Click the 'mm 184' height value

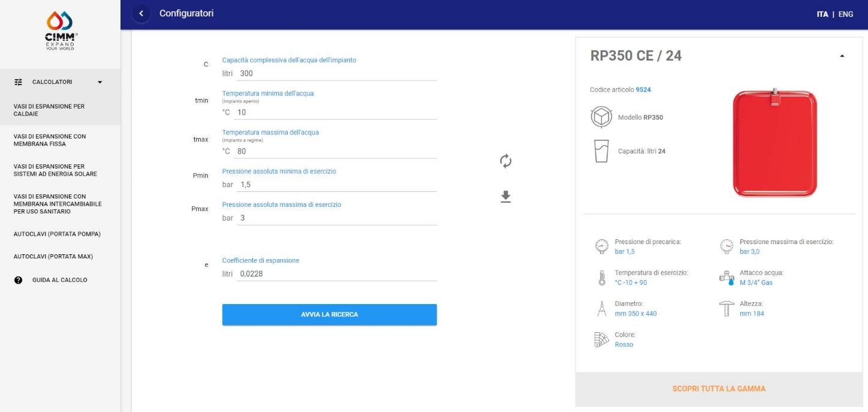(752, 313)
